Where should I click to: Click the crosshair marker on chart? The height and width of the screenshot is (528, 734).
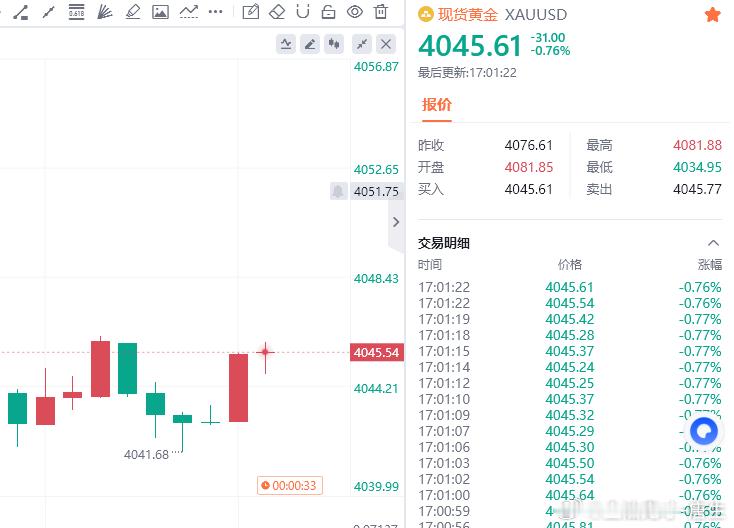(x=265, y=352)
